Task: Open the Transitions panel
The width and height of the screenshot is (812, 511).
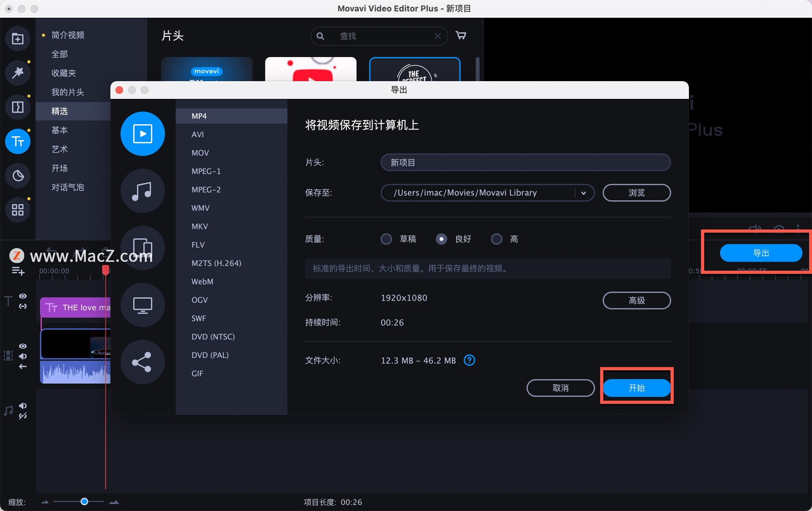Action: tap(17, 107)
